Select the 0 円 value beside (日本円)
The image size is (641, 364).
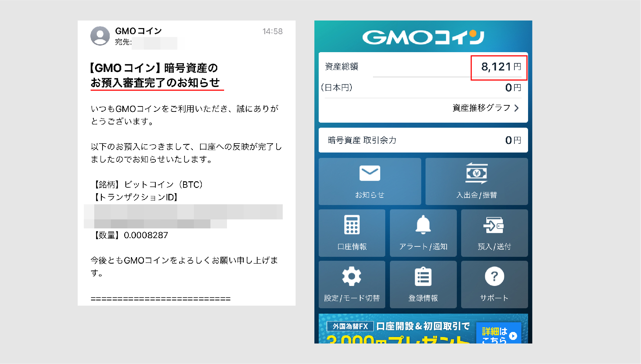[x=513, y=88]
